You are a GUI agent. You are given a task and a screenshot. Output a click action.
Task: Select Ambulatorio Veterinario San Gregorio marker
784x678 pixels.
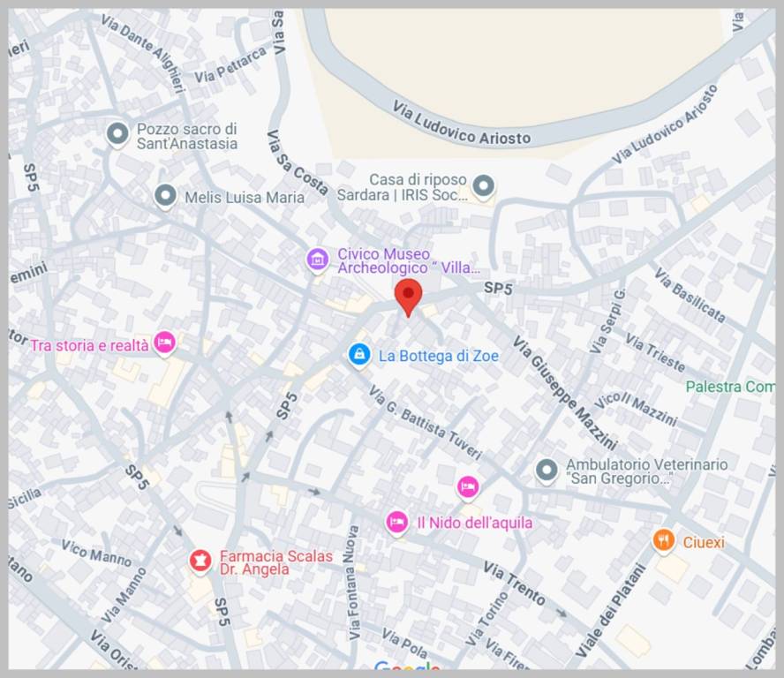(547, 471)
